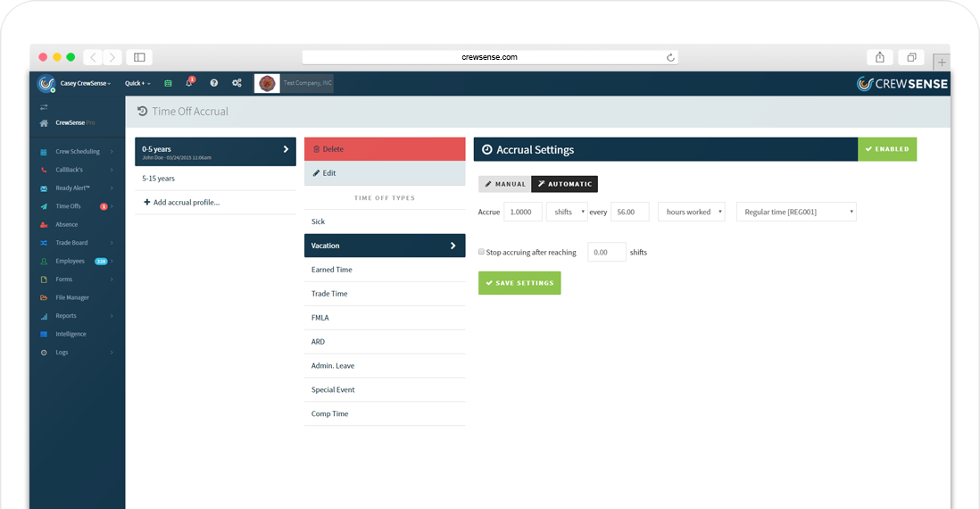Open the help question mark icon
980x509 pixels.
click(213, 82)
